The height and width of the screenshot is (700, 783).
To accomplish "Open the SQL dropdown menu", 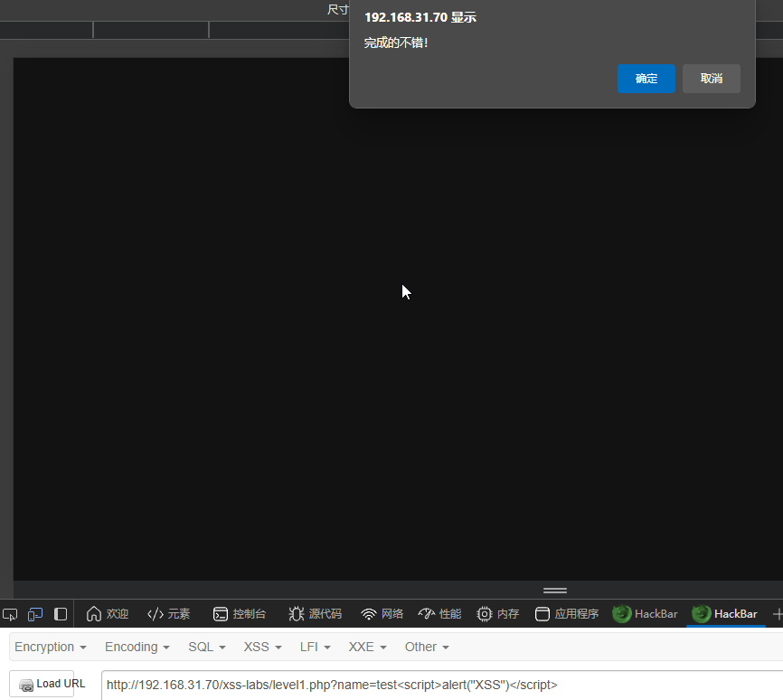I will pyautogui.click(x=207, y=647).
